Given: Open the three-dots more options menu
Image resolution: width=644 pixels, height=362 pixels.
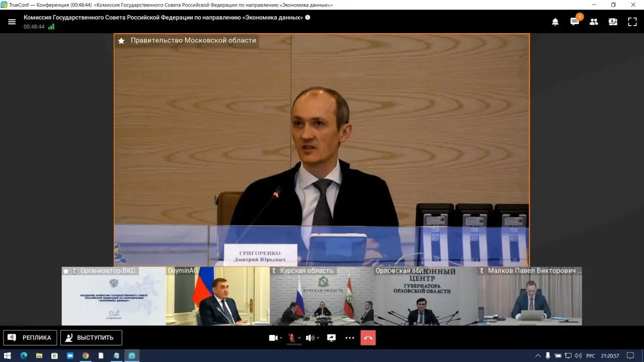Looking at the screenshot, I should pyautogui.click(x=350, y=338).
